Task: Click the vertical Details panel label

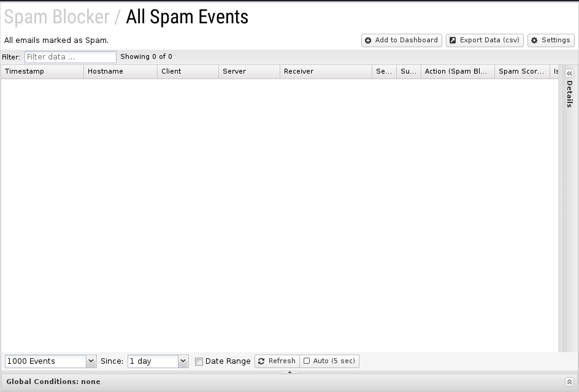Action: tap(569, 94)
